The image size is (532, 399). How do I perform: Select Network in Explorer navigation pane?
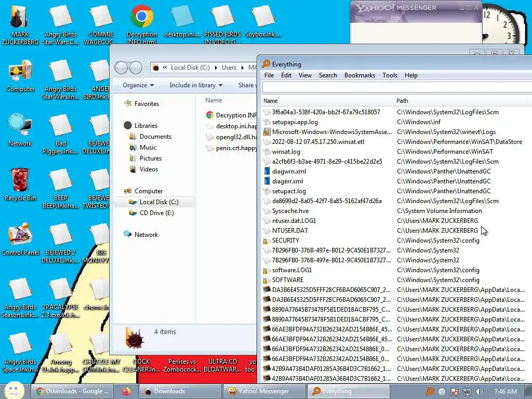[146, 234]
